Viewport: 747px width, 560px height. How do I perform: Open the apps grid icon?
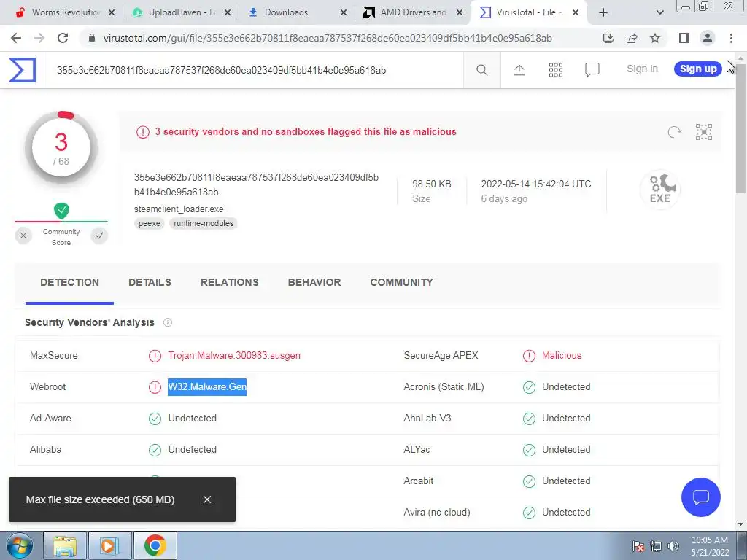(x=555, y=70)
